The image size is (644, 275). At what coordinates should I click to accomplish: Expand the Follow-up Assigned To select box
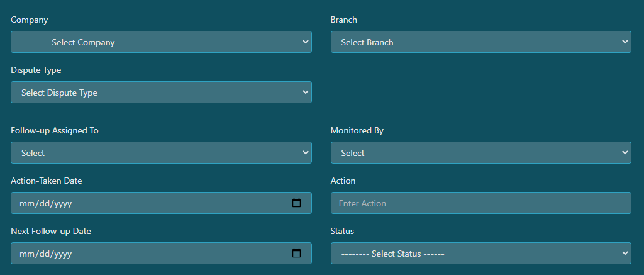161,152
